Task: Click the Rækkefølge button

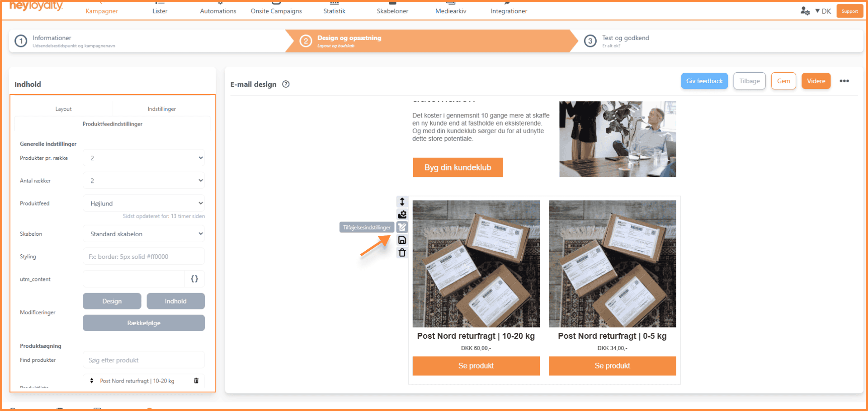Action: tap(144, 323)
